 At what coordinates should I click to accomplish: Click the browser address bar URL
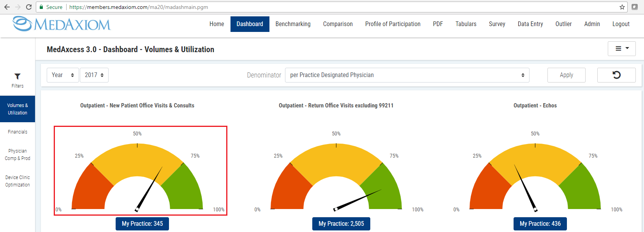[139, 7]
